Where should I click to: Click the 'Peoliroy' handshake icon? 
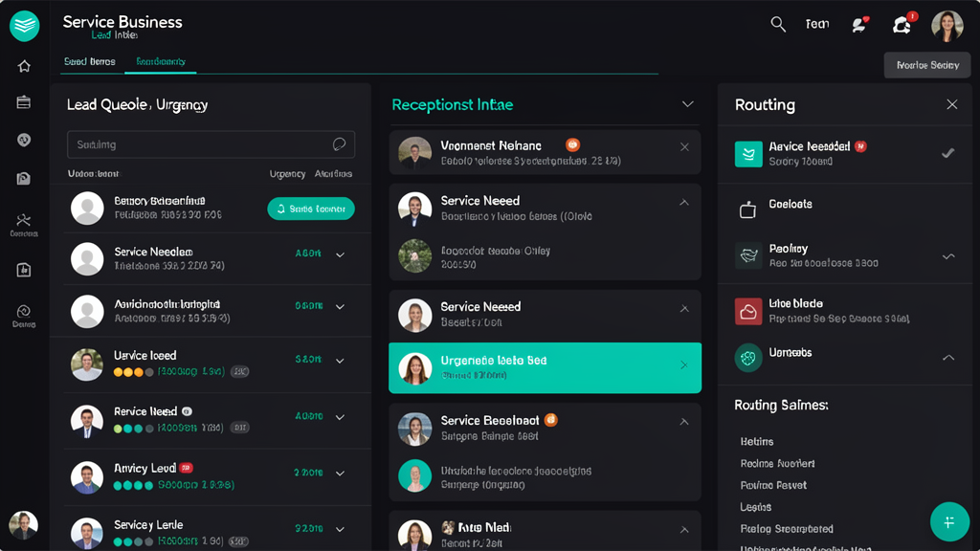748,255
